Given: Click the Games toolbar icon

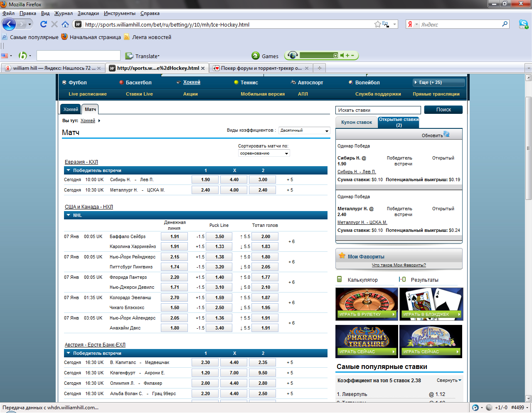Looking at the screenshot, I should click(x=256, y=56).
